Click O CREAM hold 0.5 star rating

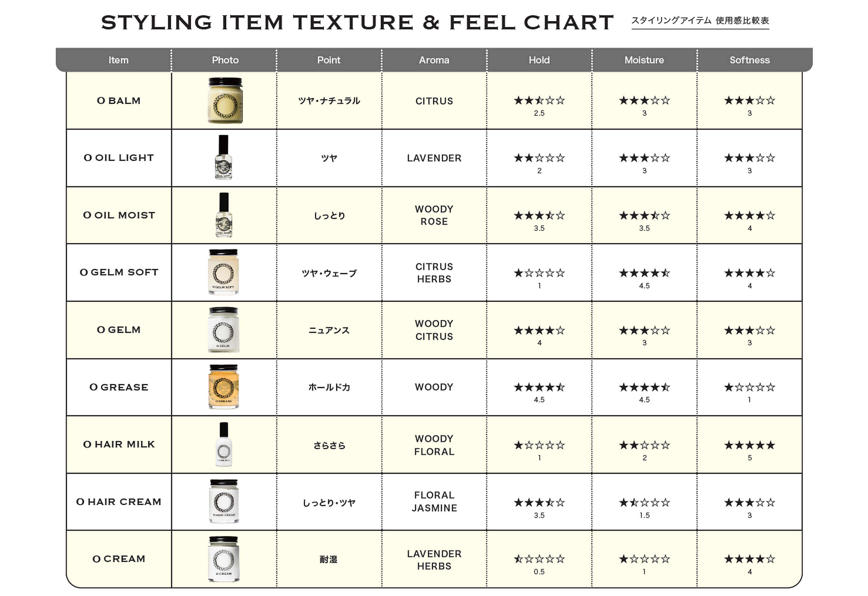click(539, 559)
